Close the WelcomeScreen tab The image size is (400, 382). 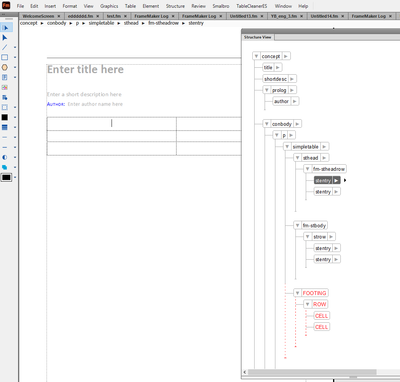[59, 16]
